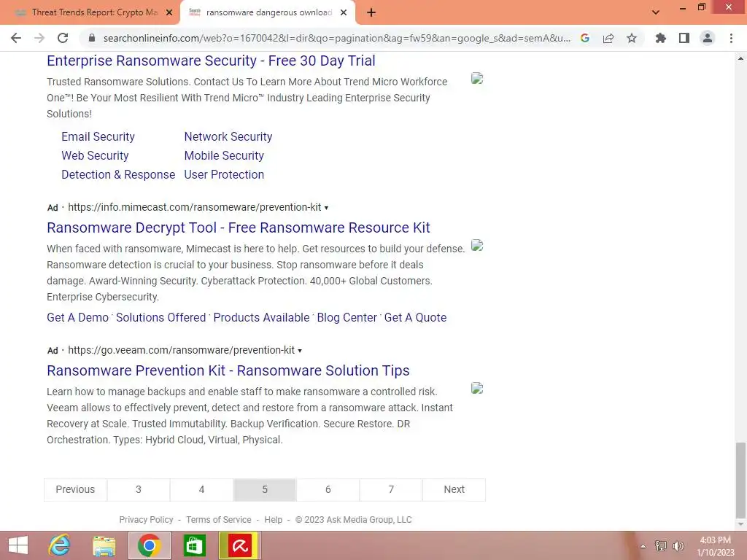Image resolution: width=747 pixels, height=560 pixels.
Task: Expand the mimecast ad URL dropdown arrow
Action: point(326,208)
